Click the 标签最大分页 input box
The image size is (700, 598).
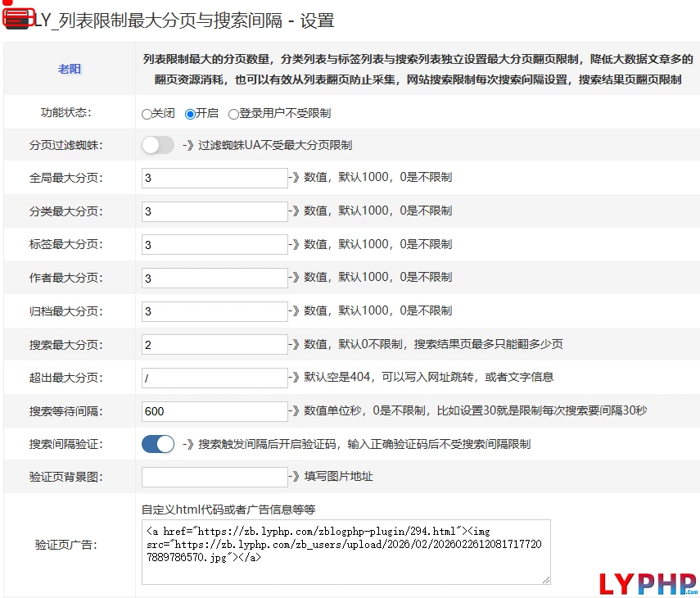click(214, 245)
